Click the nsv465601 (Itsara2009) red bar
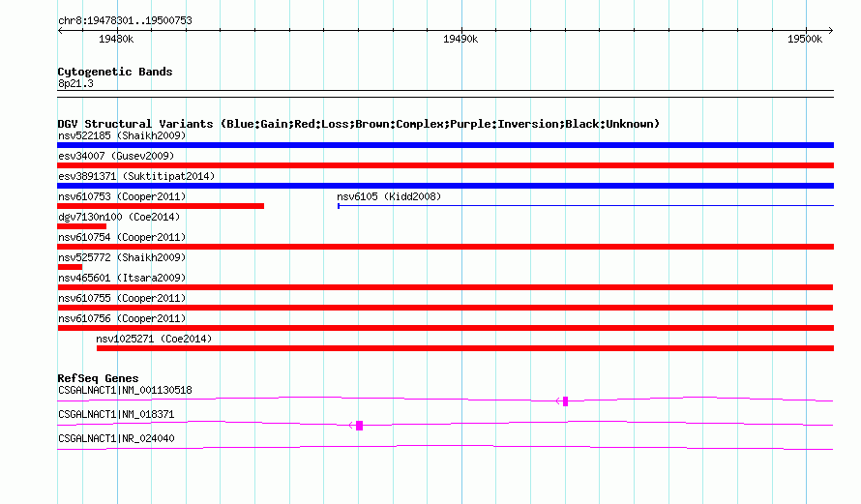 445,287
